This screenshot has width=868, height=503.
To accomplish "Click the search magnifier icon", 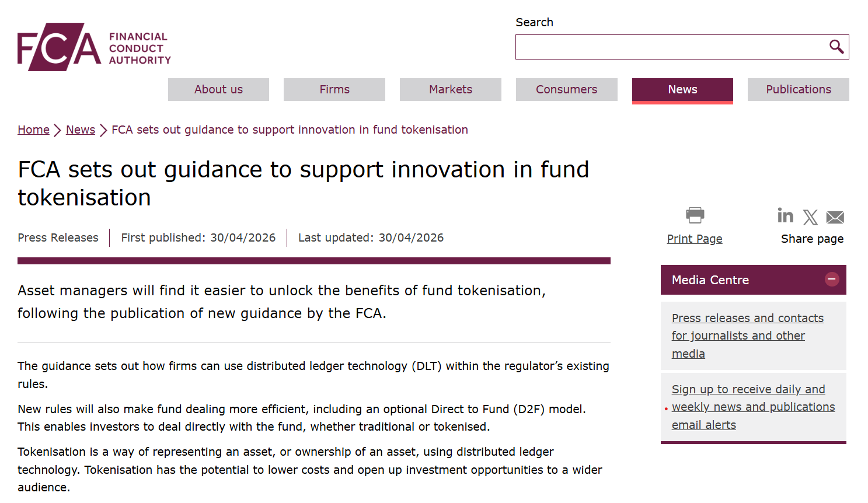I will click(x=836, y=47).
